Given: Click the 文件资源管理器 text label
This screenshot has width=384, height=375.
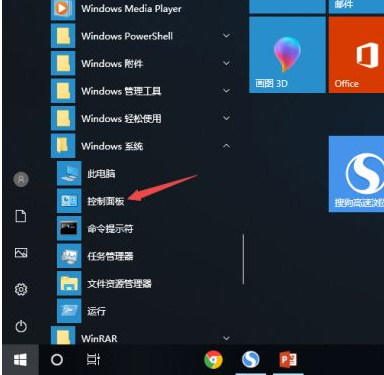Looking at the screenshot, I should (x=119, y=284).
